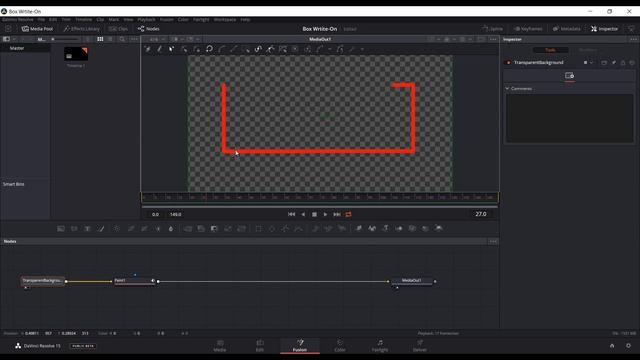The height and width of the screenshot is (360, 640).
Task: Switch to the Fairlight page
Action: (x=380, y=345)
